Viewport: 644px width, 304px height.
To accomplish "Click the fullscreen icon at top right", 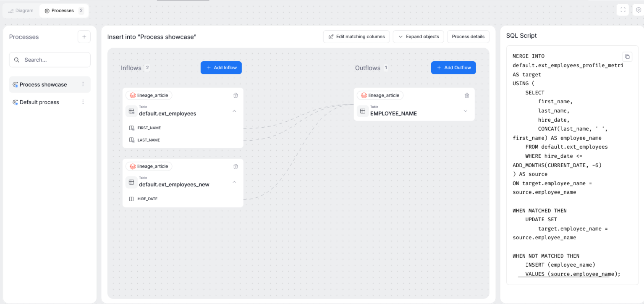I will point(623,10).
